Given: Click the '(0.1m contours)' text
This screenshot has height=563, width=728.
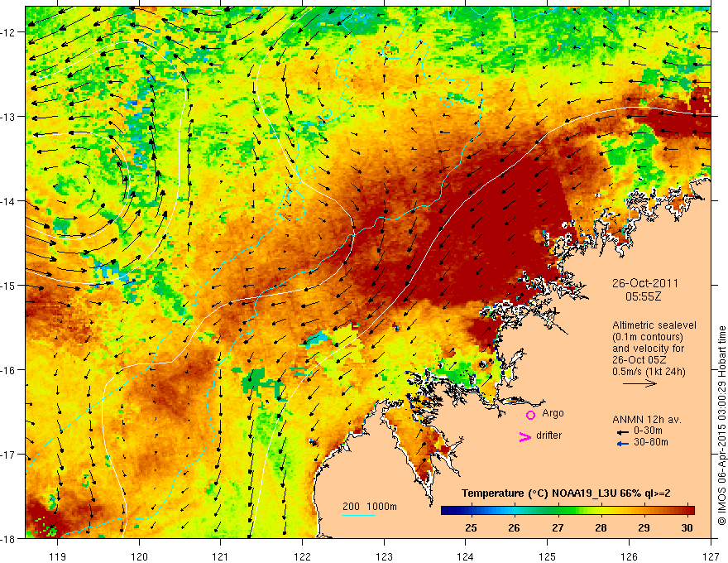Looking at the screenshot, I should [x=648, y=337].
